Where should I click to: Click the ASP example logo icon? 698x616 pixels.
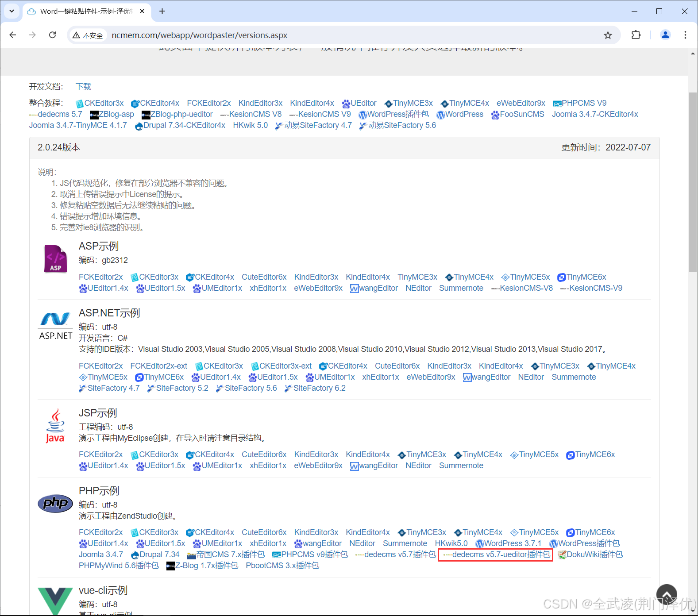pos(55,258)
